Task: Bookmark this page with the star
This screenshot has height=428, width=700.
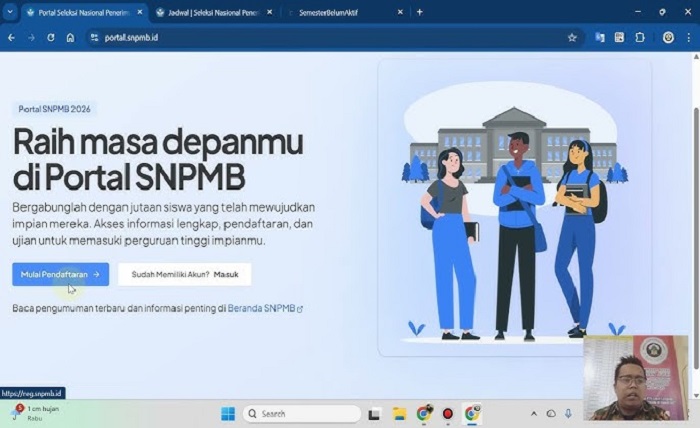Action: point(572,38)
